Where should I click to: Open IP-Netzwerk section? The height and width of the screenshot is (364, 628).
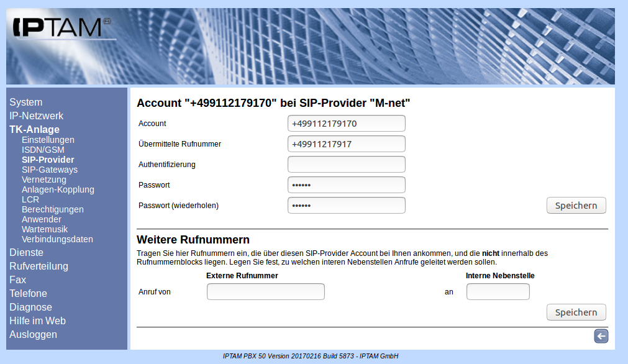(36, 116)
